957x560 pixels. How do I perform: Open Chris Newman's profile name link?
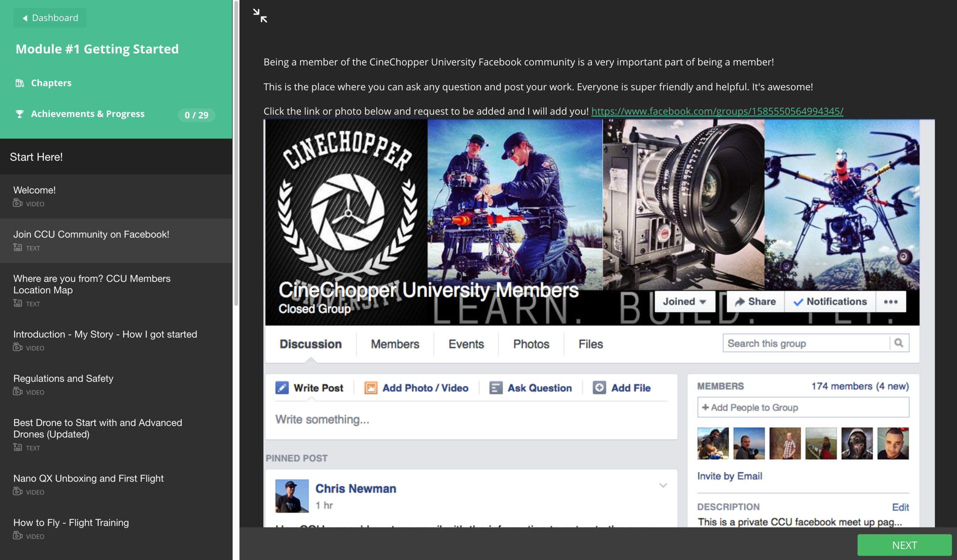356,489
